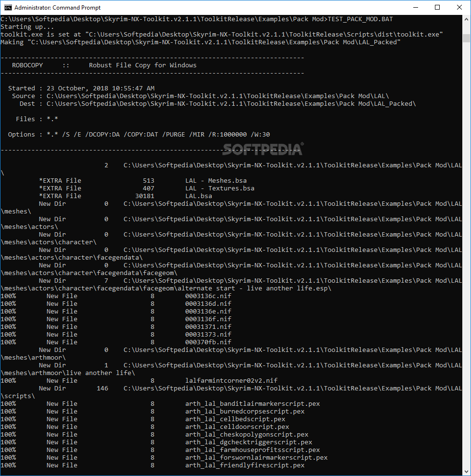Click the '\scripts\' directory line

[x=18, y=396]
